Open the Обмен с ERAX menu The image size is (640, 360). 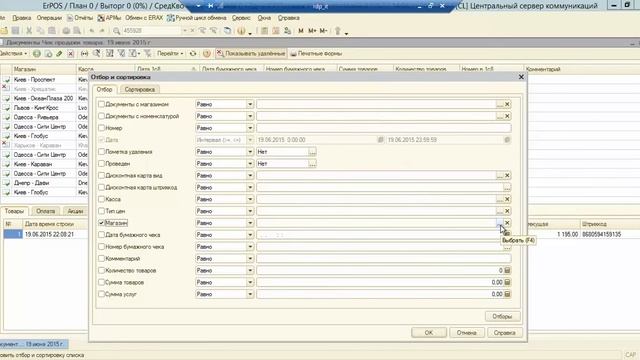(144, 18)
